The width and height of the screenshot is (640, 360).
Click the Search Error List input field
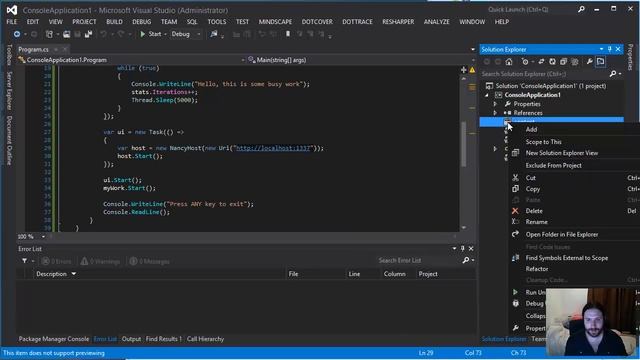418,260
